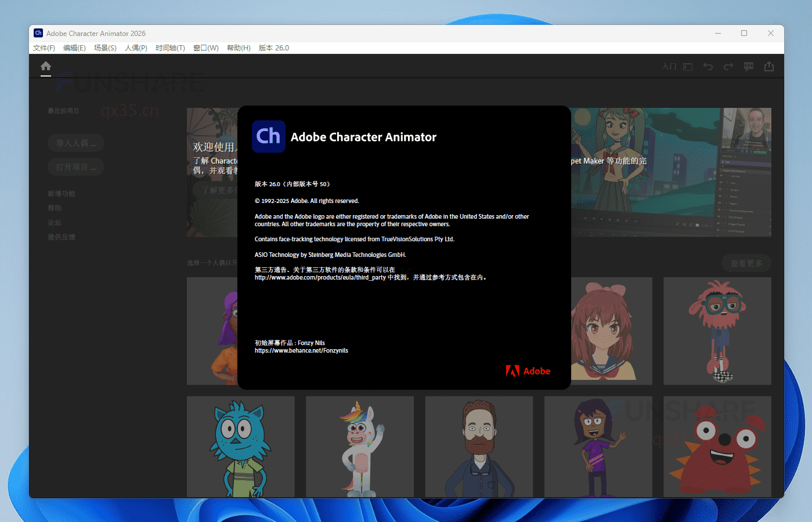Click the 导入人偶 button in sidebar
This screenshot has height=522, width=812.
(x=75, y=143)
